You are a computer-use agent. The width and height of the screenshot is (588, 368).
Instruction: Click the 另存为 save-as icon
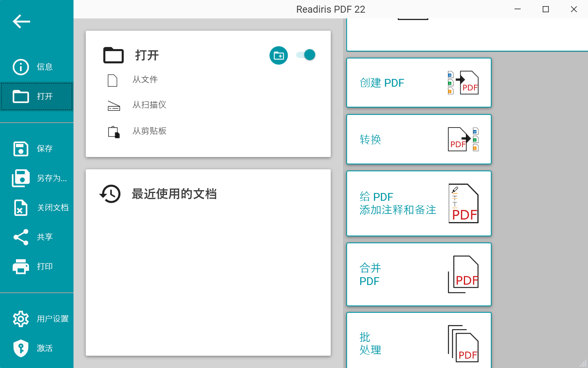pyautogui.click(x=21, y=178)
